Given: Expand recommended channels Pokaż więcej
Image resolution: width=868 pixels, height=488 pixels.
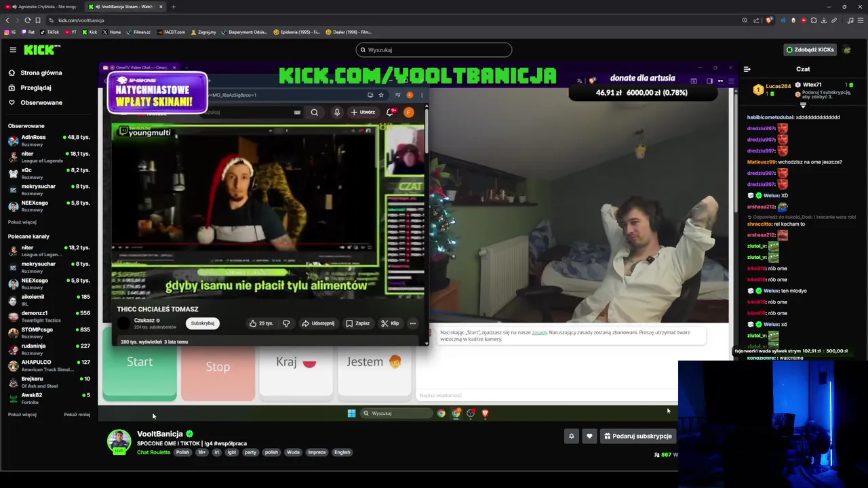Looking at the screenshot, I should click(22, 414).
